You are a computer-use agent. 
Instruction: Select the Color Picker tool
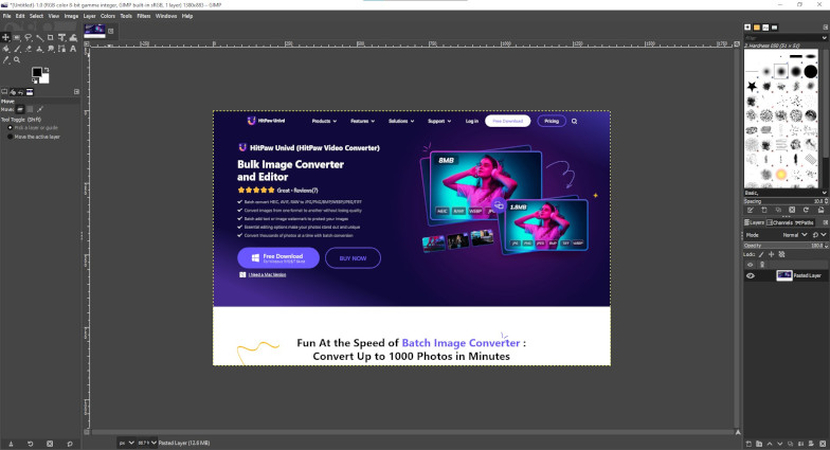pos(6,60)
